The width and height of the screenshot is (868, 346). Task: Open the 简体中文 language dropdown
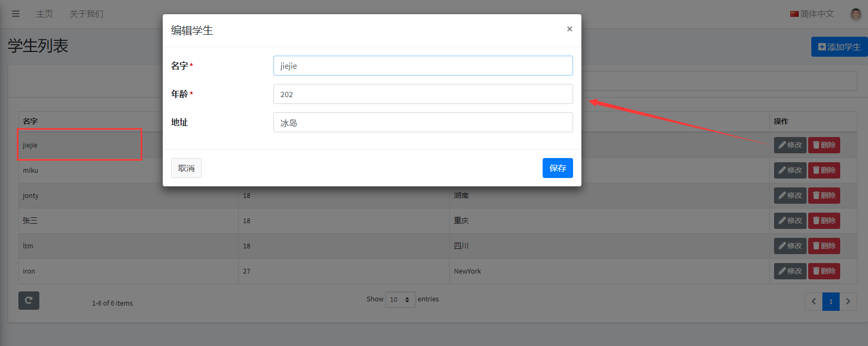[x=812, y=14]
